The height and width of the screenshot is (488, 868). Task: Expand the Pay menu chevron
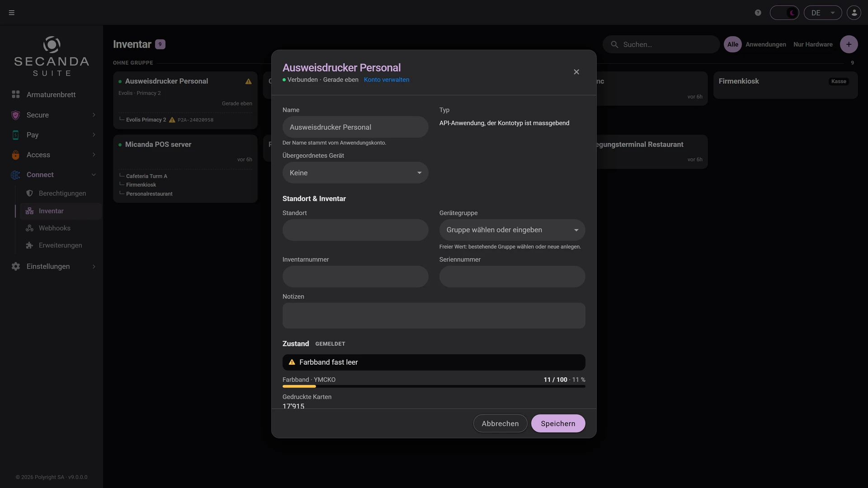point(94,135)
